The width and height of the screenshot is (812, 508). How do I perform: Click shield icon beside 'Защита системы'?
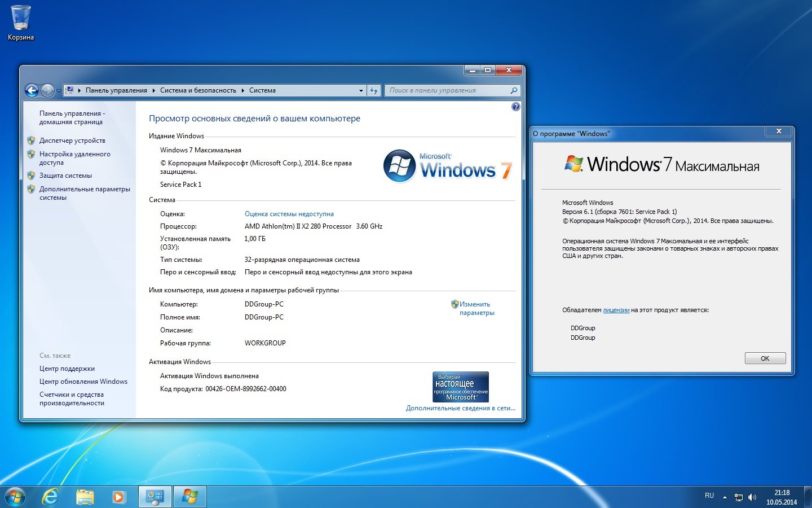coord(31,176)
